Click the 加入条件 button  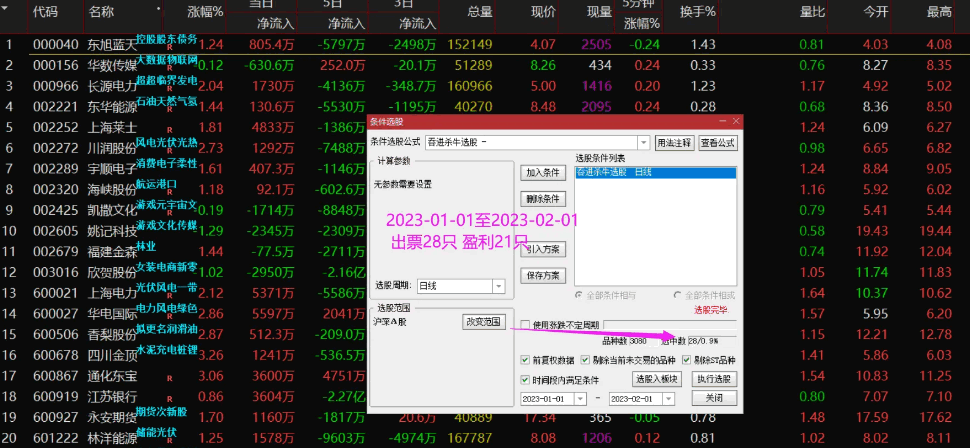point(543,173)
